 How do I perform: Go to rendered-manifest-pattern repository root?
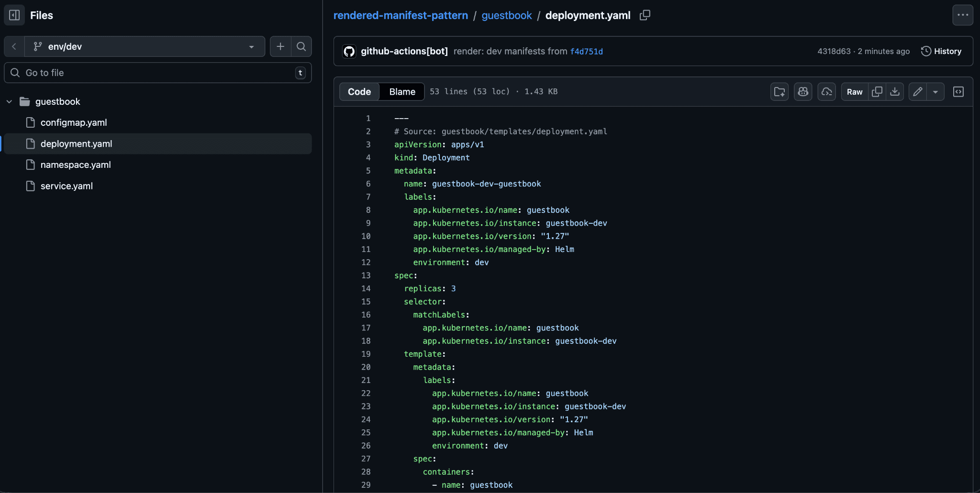click(x=401, y=15)
